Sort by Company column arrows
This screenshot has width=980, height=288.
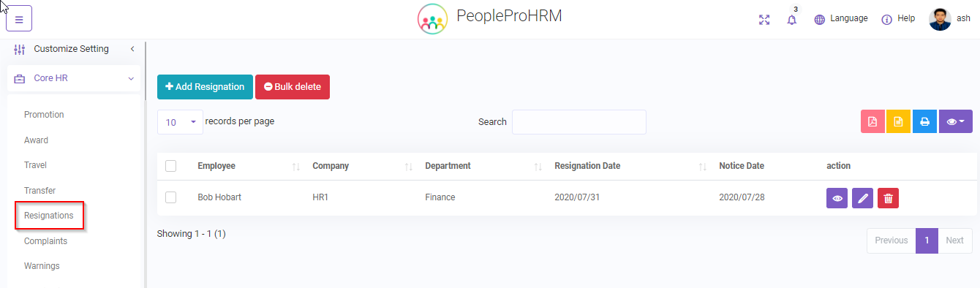click(409, 167)
